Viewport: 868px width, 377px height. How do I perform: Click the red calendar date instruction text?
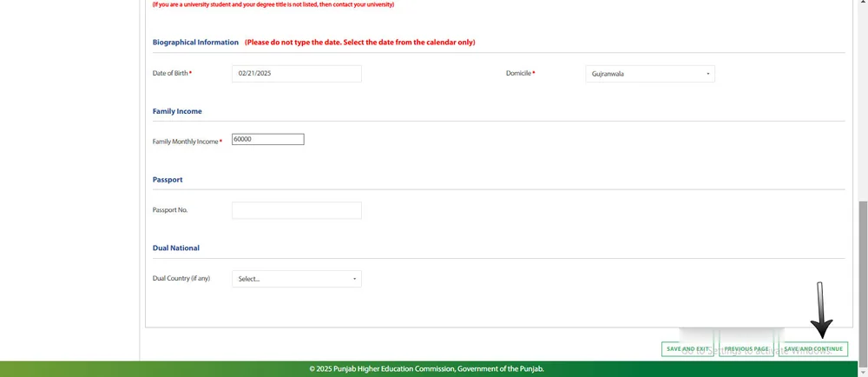[360, 42]
